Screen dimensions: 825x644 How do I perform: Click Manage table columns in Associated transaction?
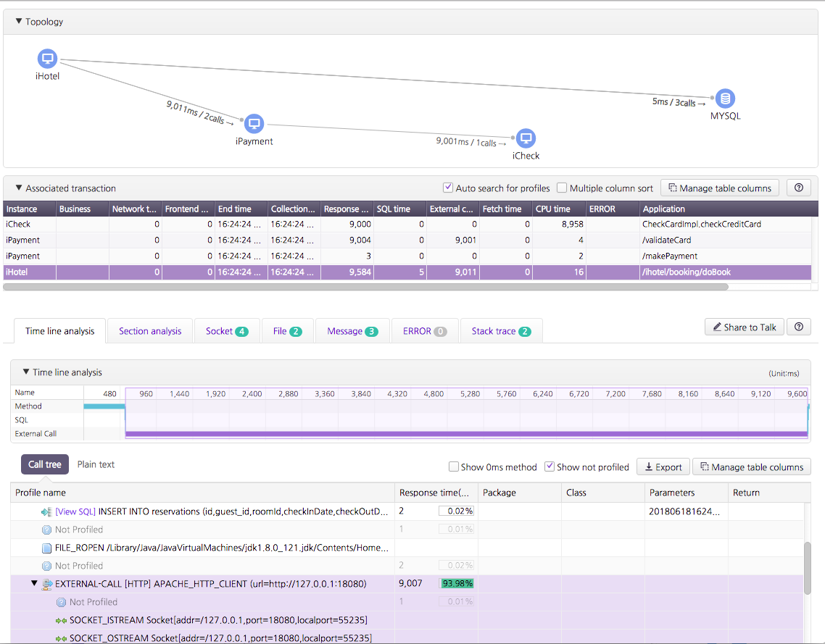(x=720, y=188)
